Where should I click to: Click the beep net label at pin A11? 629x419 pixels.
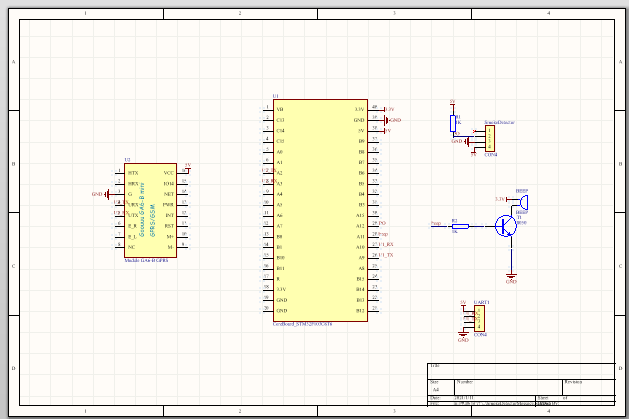click(383, 234)
